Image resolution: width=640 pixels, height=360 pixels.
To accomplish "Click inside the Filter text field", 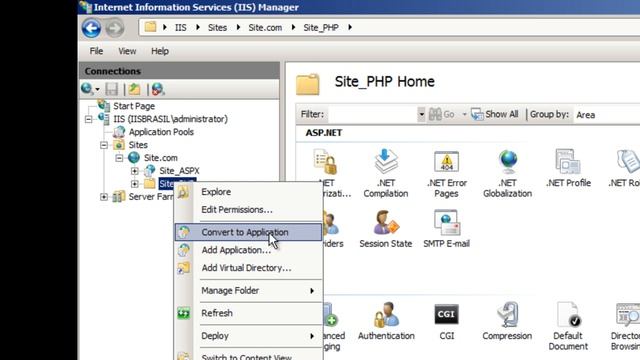I will pyautogui.click(x=372, y=114).
